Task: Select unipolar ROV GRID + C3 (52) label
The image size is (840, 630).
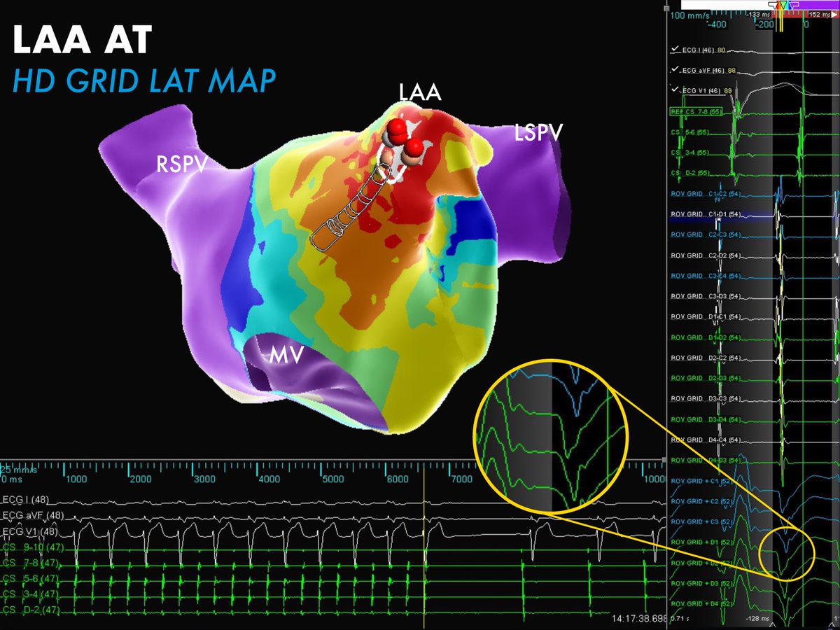Action: pyautogui.click(x=703, y=521)
